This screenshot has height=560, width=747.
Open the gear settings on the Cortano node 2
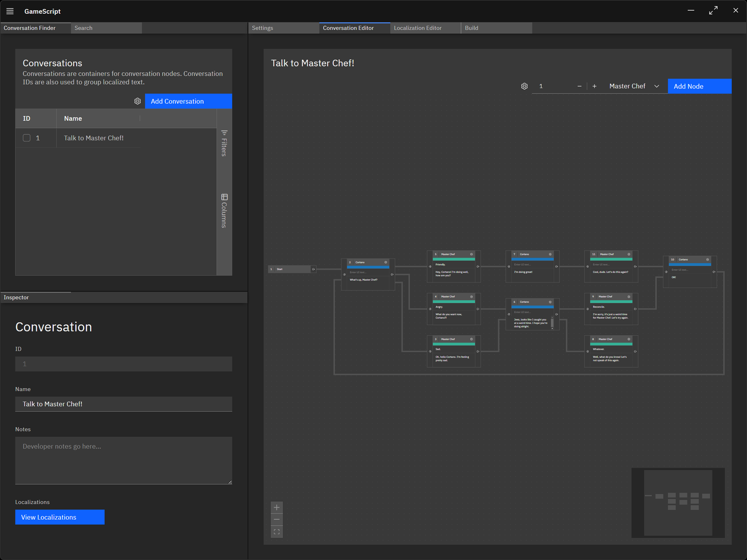(385, 262)
